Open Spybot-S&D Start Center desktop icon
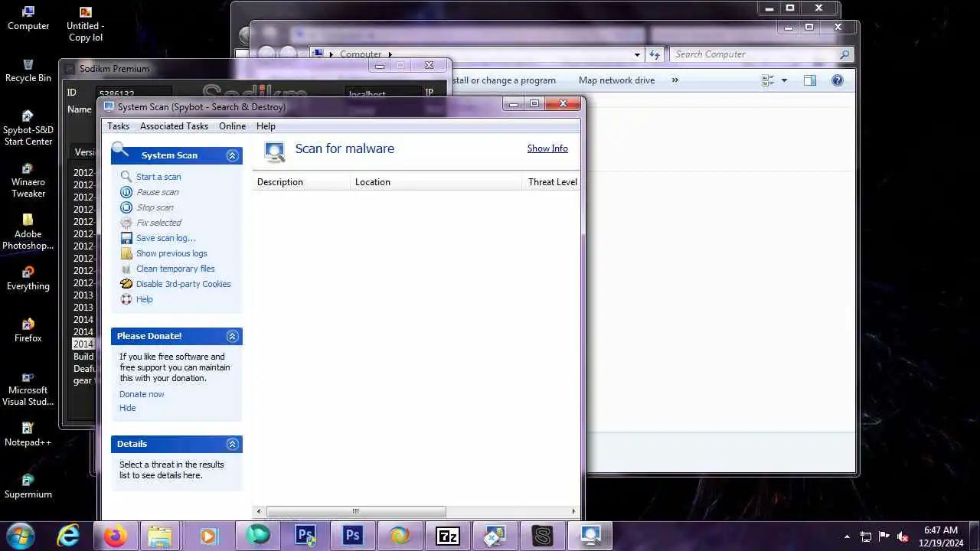This screenshot has width=980, height=551. coord(28,129)
